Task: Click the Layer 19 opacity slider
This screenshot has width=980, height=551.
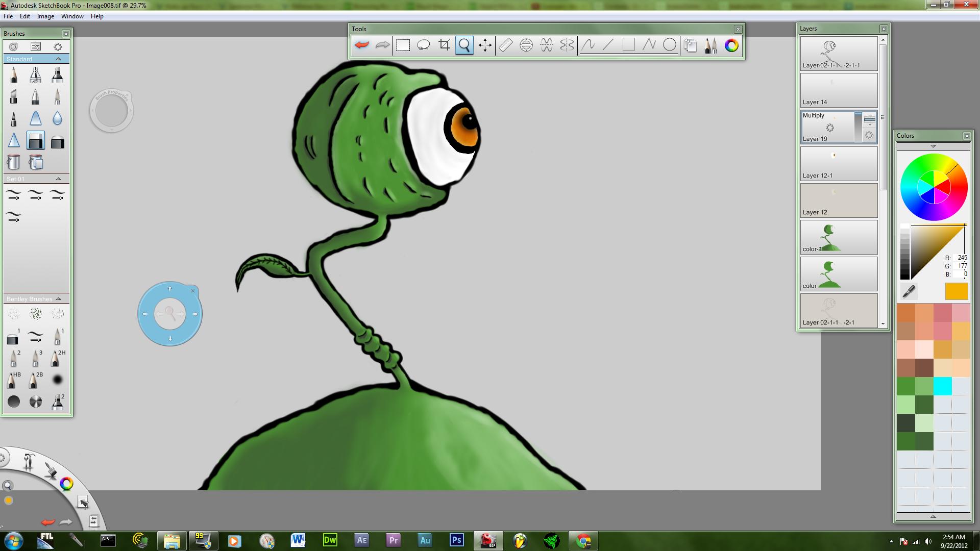Action: 858,127
